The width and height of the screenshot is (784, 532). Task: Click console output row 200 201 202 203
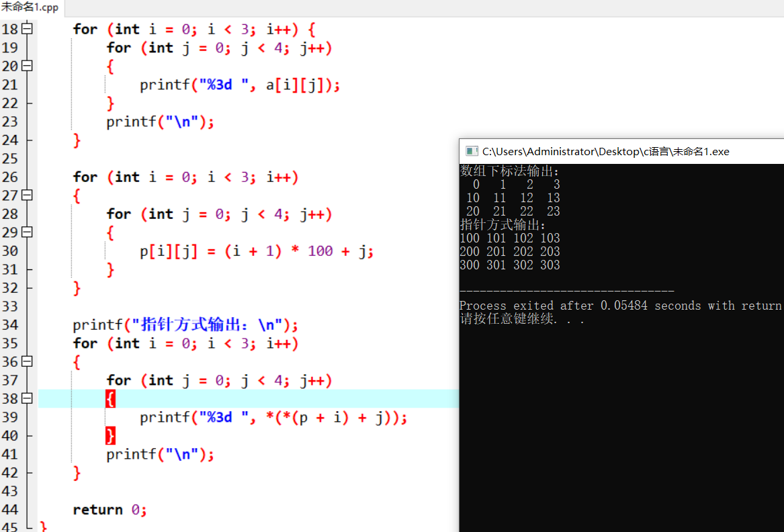(510, 251)
